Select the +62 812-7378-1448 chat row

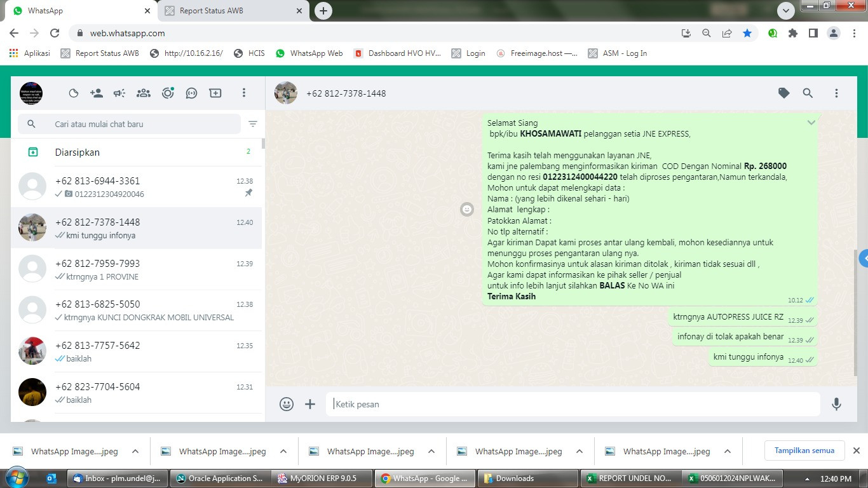137,228
